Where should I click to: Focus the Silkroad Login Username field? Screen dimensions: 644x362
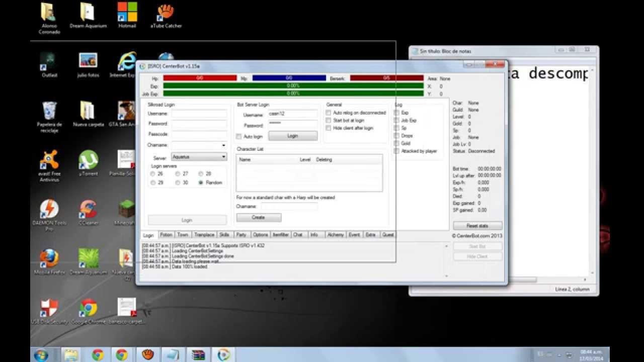click(199, 114)
